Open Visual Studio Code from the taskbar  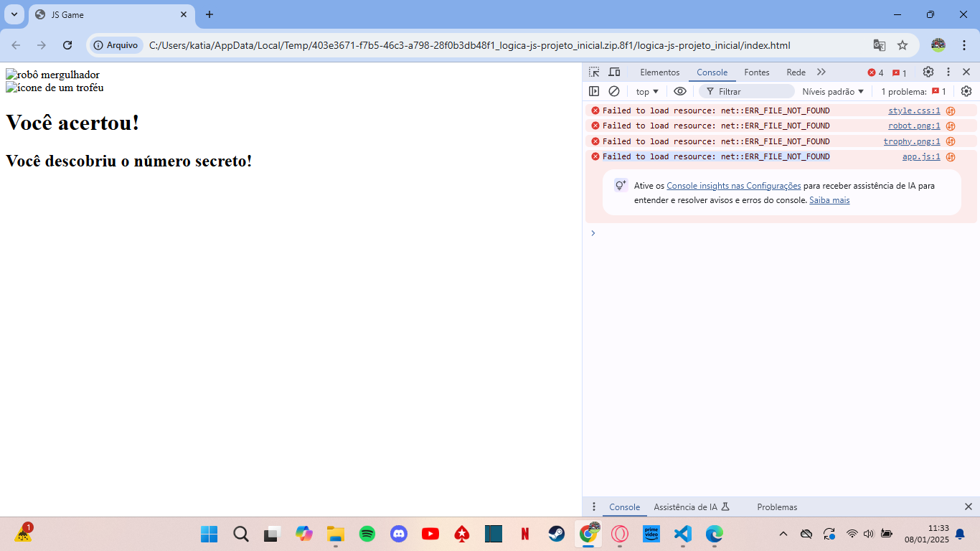pos(682,534)
